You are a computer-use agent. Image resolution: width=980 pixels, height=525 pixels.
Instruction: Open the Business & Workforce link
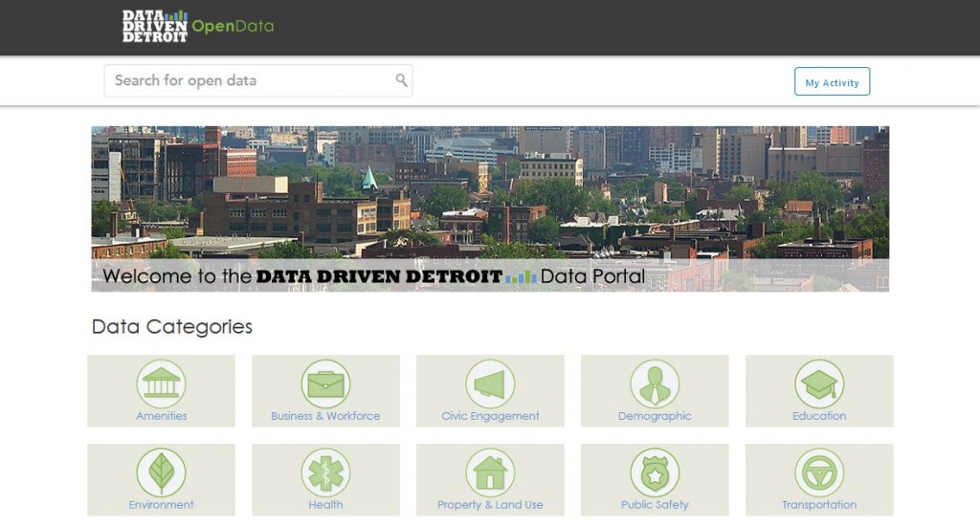point(325,416)
